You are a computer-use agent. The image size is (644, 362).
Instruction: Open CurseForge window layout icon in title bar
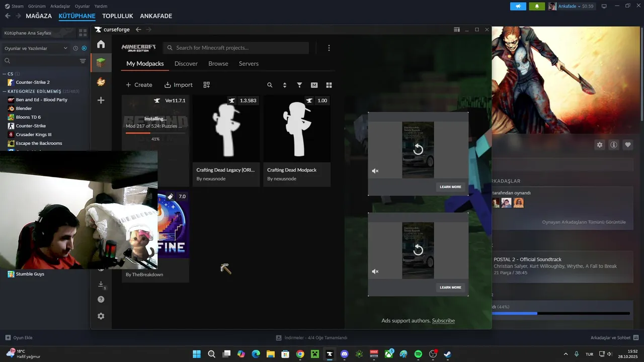[457, 30]
